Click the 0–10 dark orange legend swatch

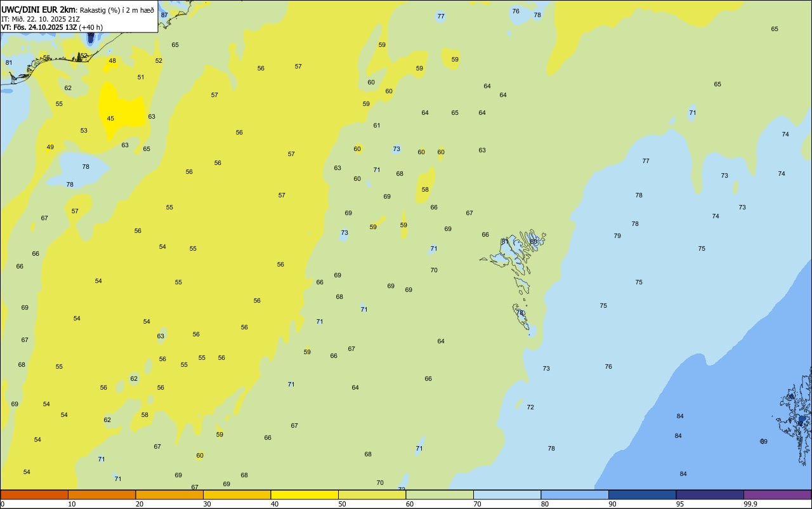(x=34, y=494)
